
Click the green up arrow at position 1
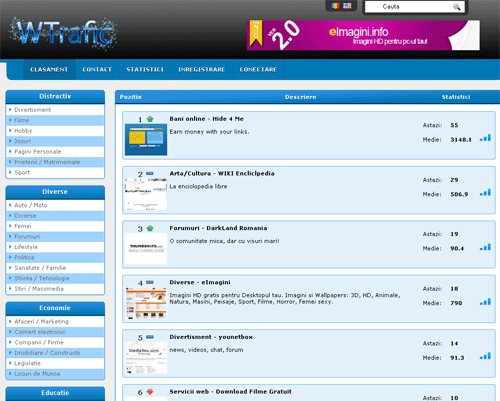150,119
